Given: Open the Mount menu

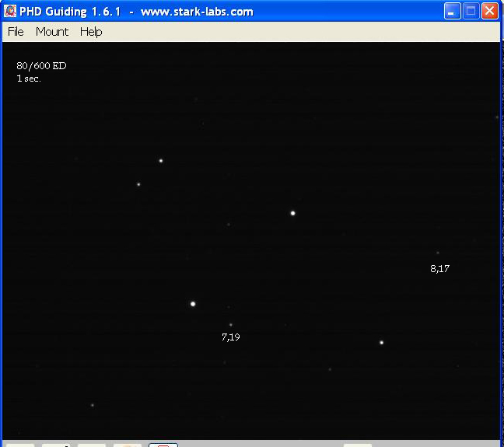Looking at the screenshot, I should [52, 32].
